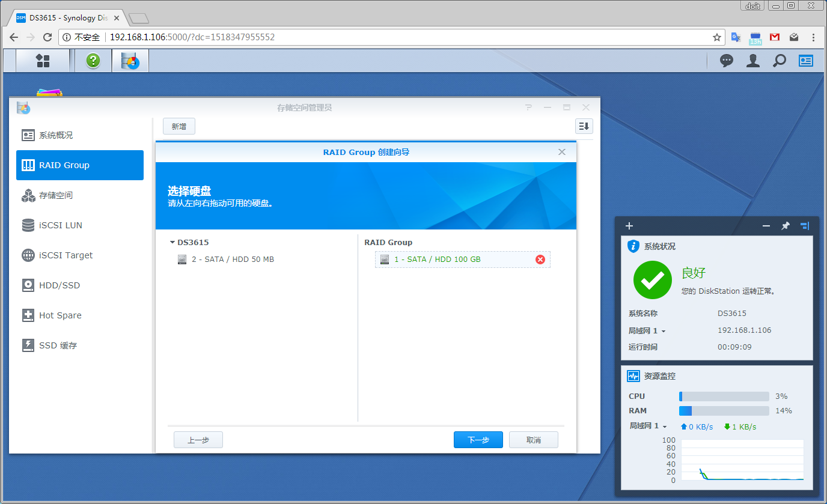Click 取消 to cancel wizard

pos(534,440)
